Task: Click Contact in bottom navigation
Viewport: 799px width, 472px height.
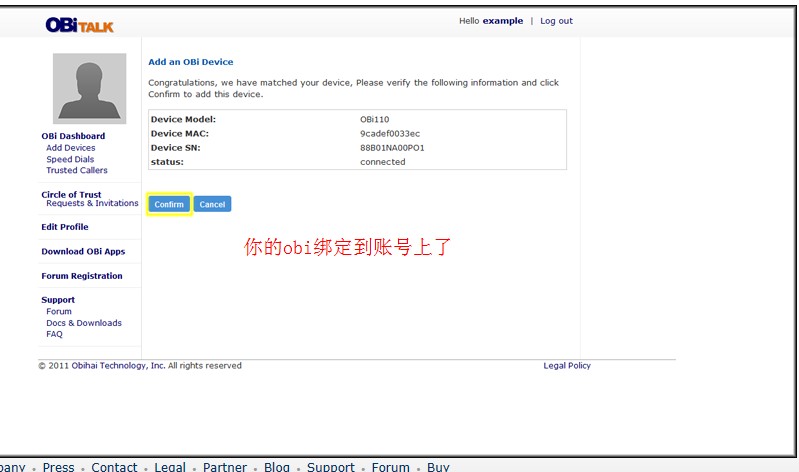Action: (114, 467)
